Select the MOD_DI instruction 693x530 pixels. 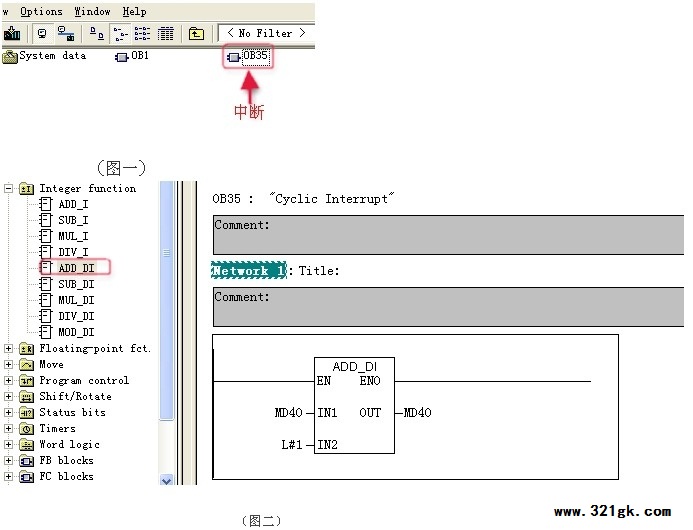[x=68, y=332]
